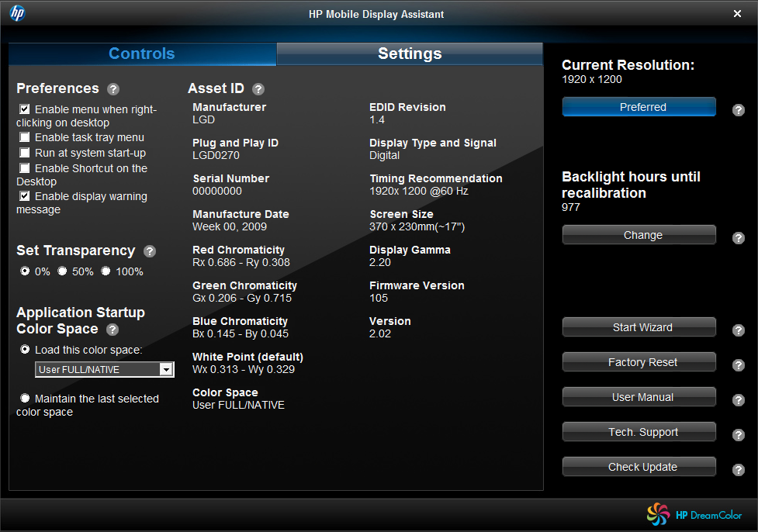The width and height of the screenshot is (758, 532).
Task: Close the HP Mobile Display Assistant window
Action: [x=737, y=13]
